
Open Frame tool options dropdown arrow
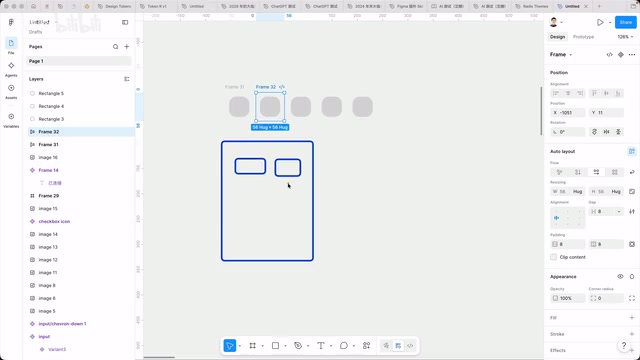[x=262, y=346]
